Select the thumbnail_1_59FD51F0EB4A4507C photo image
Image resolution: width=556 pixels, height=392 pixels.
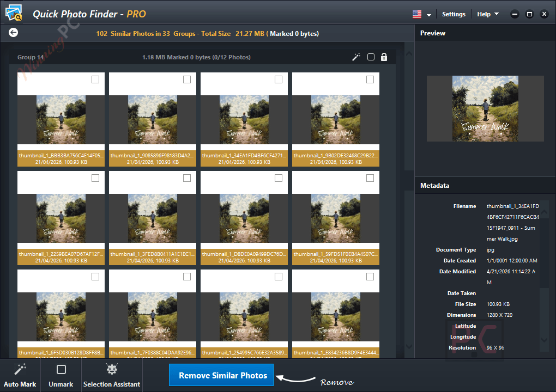click(x=335, y=218)
